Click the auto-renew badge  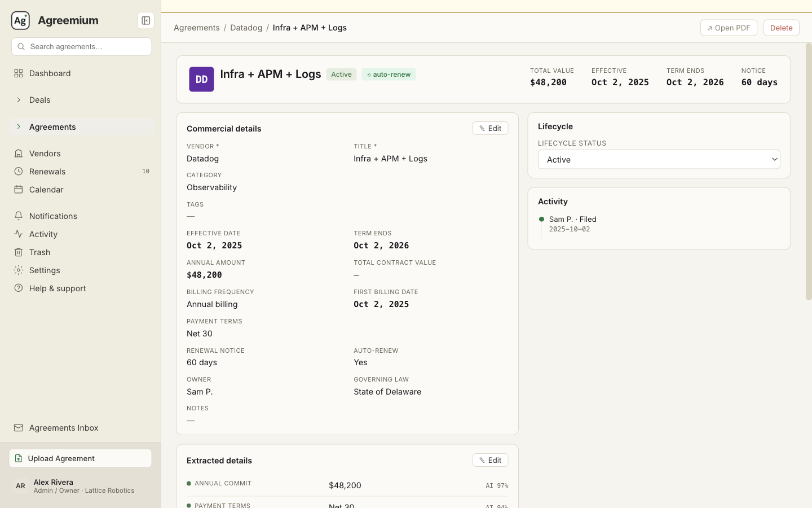pos(389,75)
